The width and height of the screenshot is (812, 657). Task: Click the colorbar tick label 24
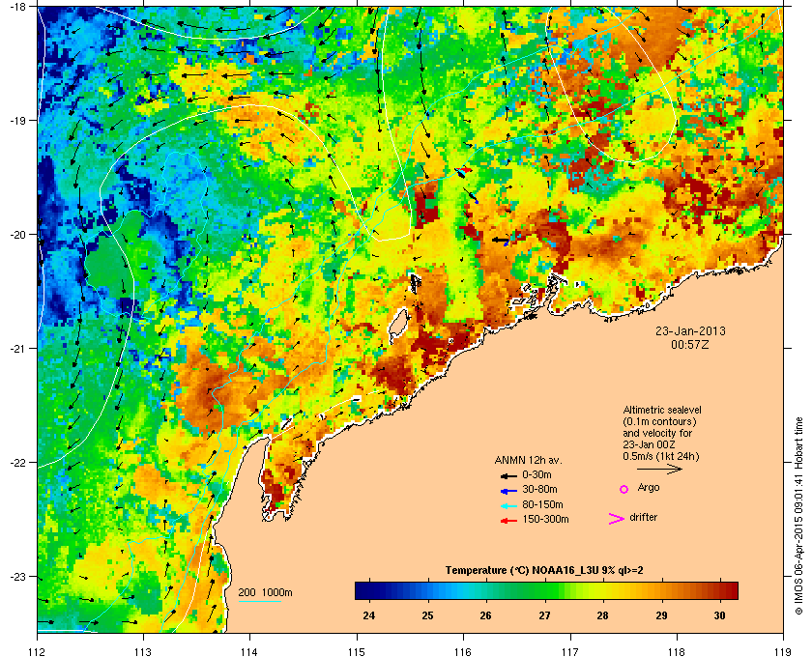(368, 615)
